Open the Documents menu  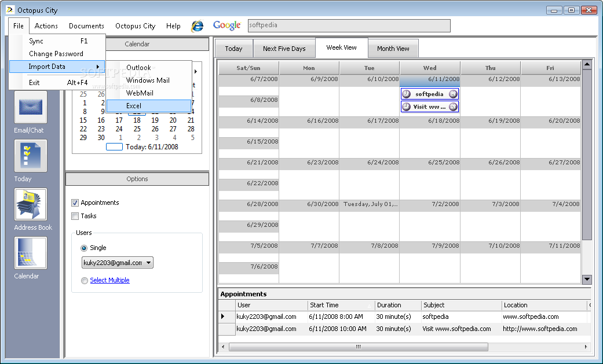coord(86,26)
